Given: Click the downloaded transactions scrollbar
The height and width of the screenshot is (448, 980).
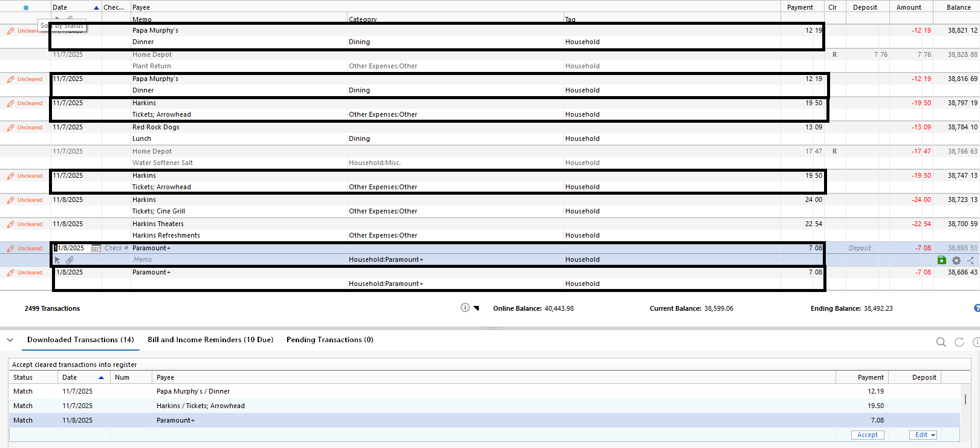Looking at the screenshot, I should pyautogui.click(x=965, y=399).
